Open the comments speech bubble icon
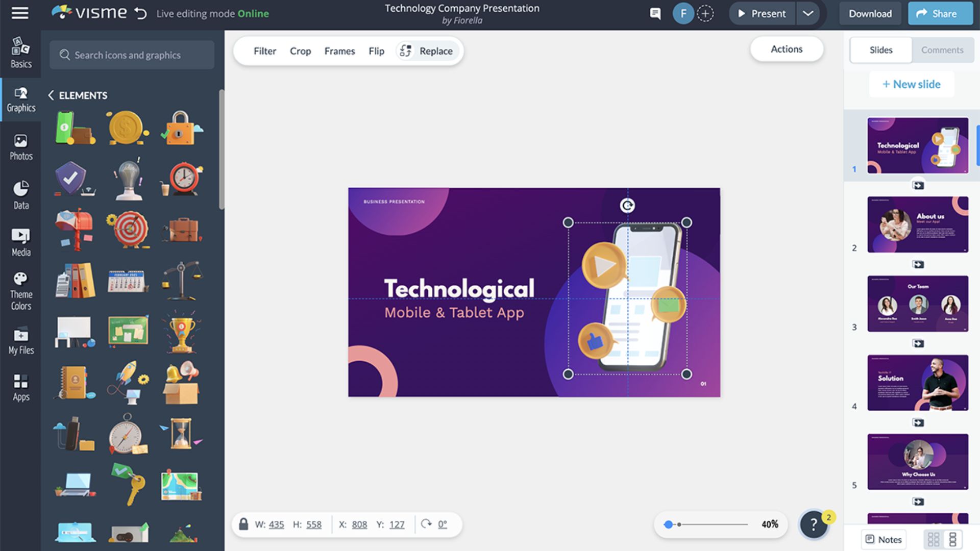The height and width of the screenshot is (551, 980). [x=655, y=14]
